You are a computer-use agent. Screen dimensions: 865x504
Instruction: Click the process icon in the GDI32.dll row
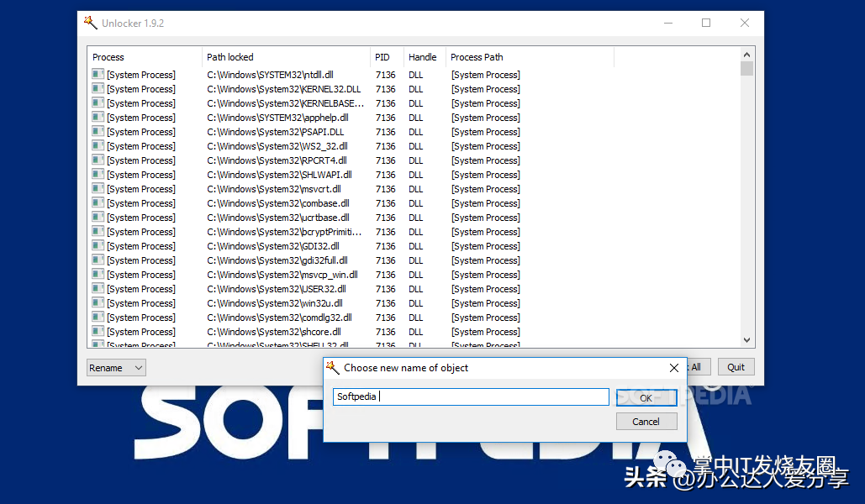point(98,246)
